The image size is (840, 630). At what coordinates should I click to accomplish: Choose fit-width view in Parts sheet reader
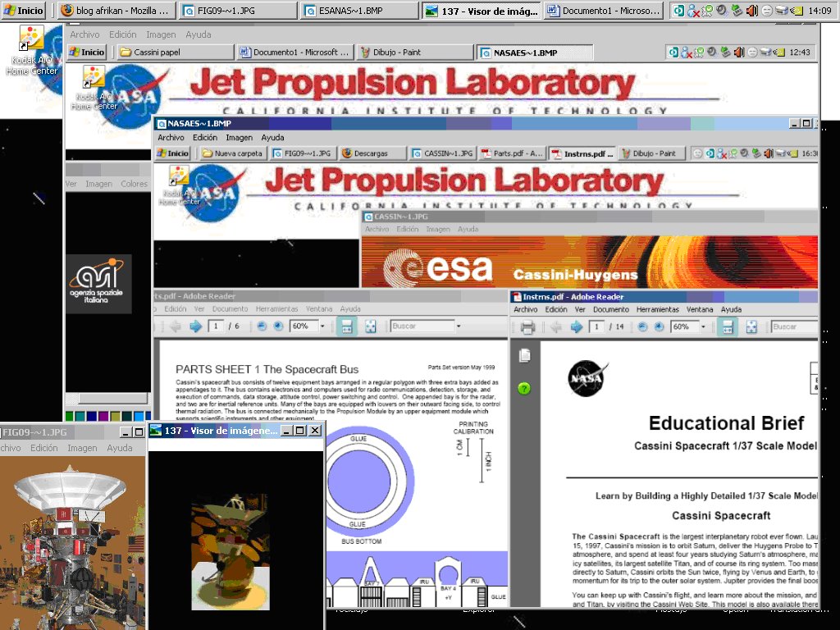347,326
